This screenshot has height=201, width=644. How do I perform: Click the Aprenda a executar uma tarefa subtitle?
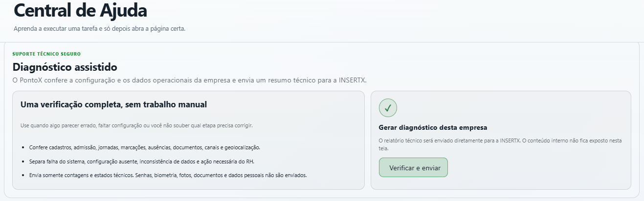(x=99, y=29)
